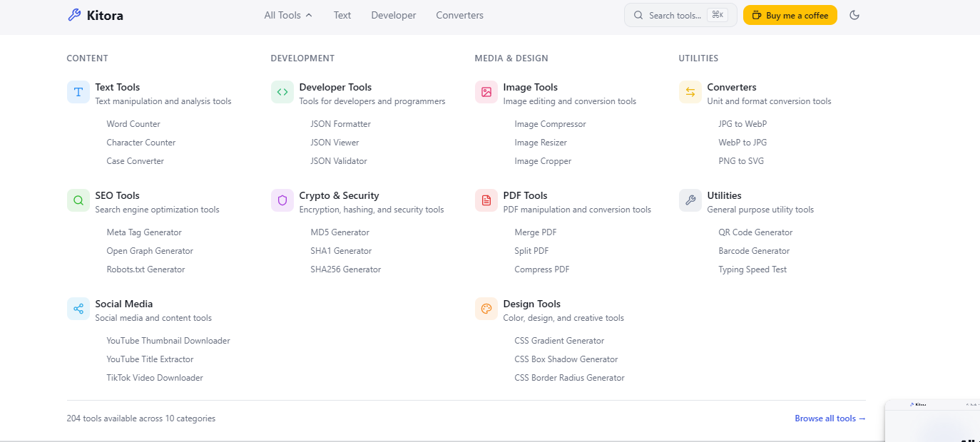Image resolution: width=980 pixels, height=442 pixels.
Task: Click the Image Tools category heading
Action: 530,87
